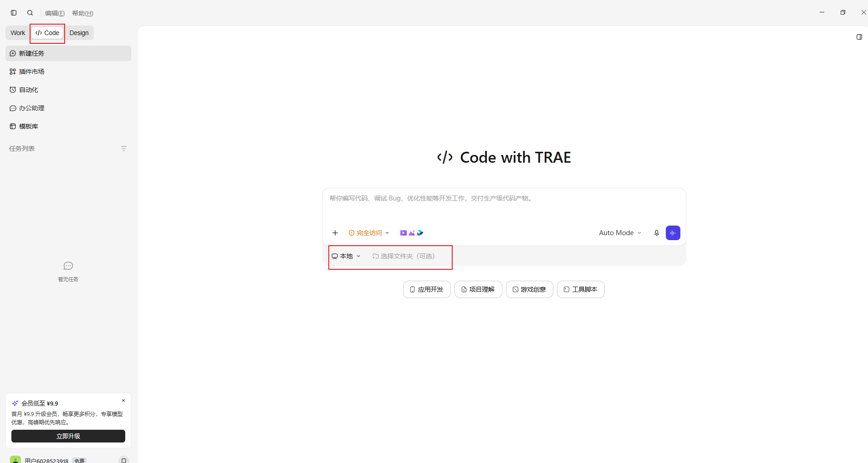Expand the 本地 environment dropdown
This screenshot has width=868, height=463.
coord(346,256)
